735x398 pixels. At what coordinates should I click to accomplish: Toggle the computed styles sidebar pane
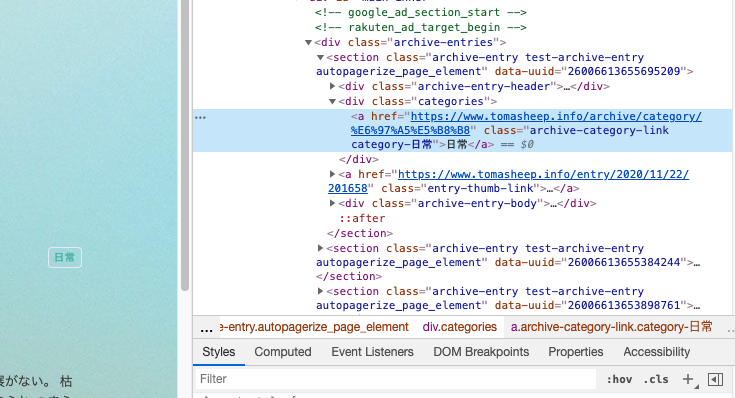tap(715, 379)
